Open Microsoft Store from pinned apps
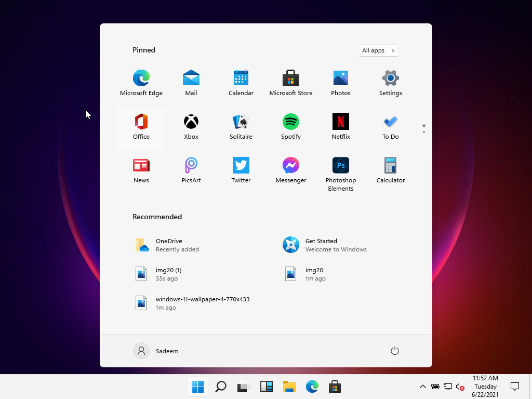The image size is (532, 399). 291,83
